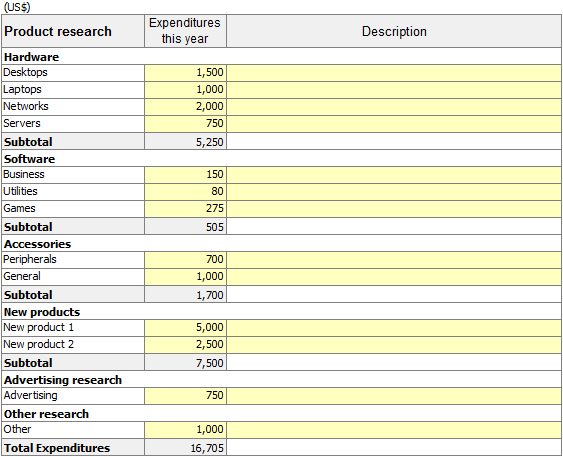This screenshot has width=563, height=457.
Task: Select the Desktops expenditure cell showing 1,500
Action: coord(185,73)
